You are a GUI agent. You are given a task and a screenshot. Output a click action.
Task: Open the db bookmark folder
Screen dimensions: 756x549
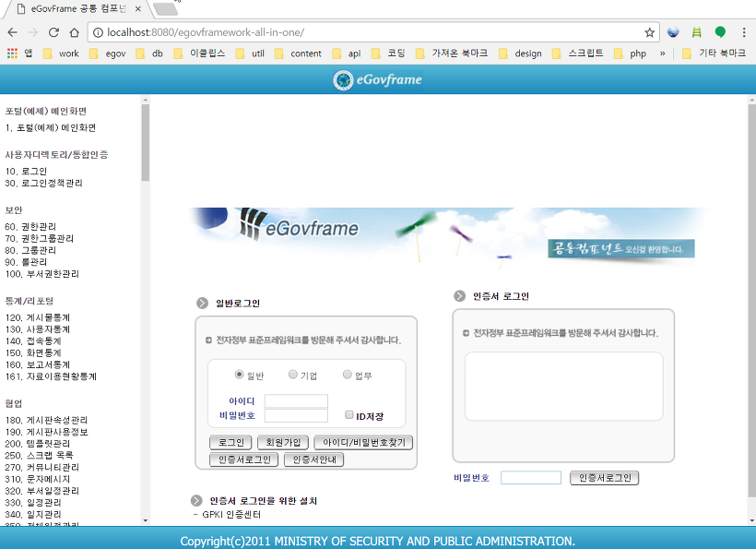[150, 54]
